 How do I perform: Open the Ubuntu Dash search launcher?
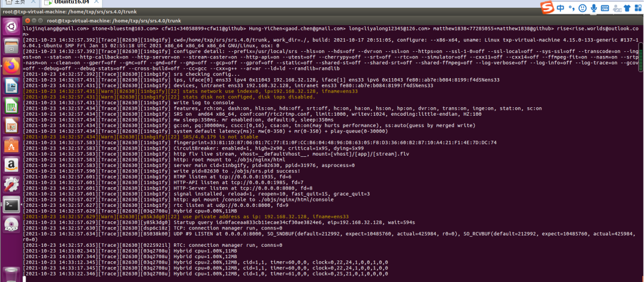[11, 27]
